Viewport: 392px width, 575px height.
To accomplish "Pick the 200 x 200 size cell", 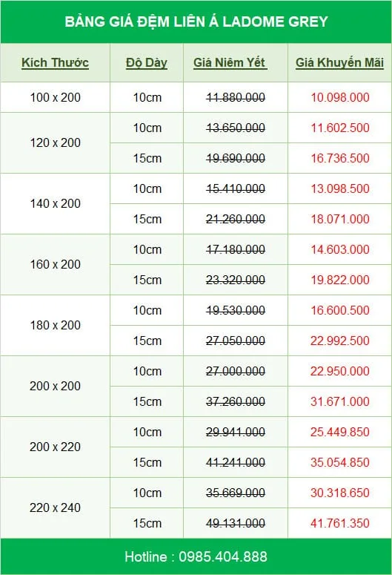I will click(x=55, y=386).
